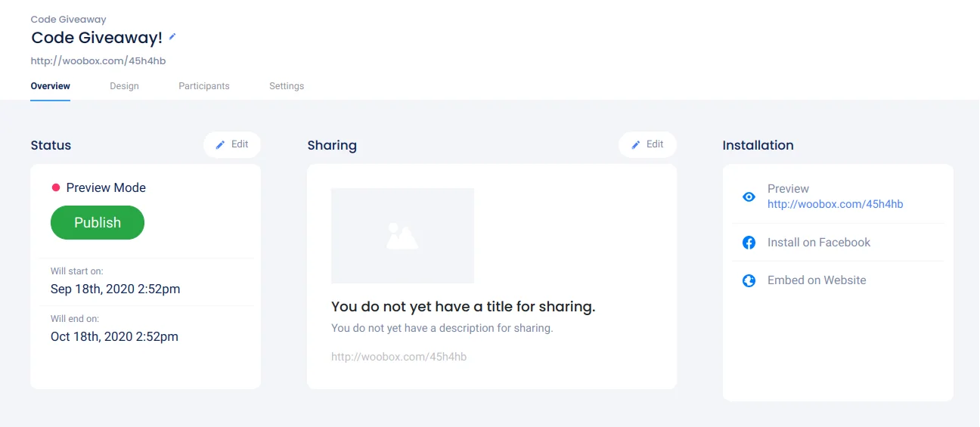980x427 pixels.
Task: Go to the Participants tab
Action: click(x=204, y=86)
